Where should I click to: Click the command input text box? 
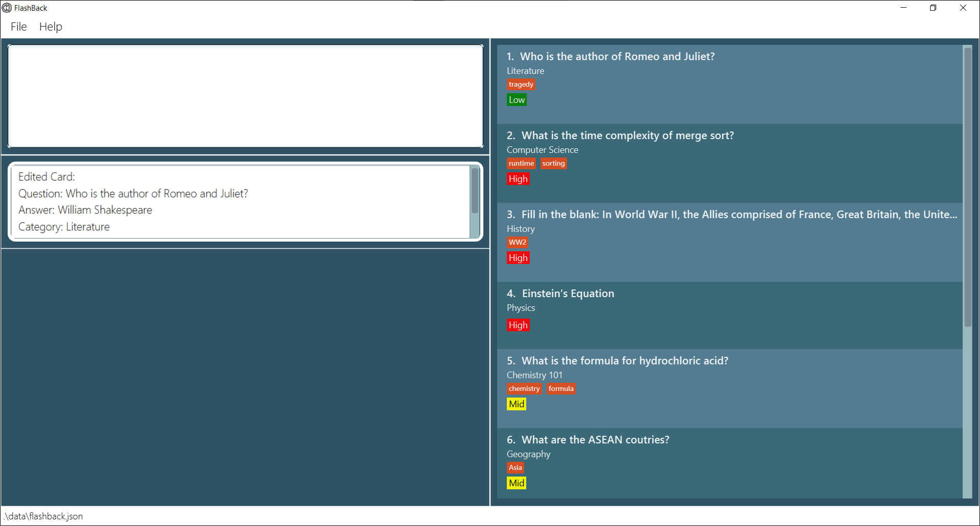245,96
